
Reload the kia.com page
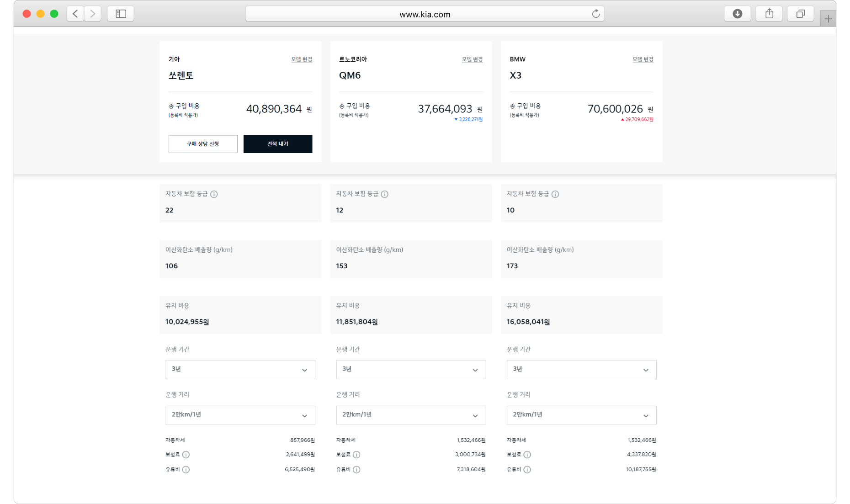point(595,14)
